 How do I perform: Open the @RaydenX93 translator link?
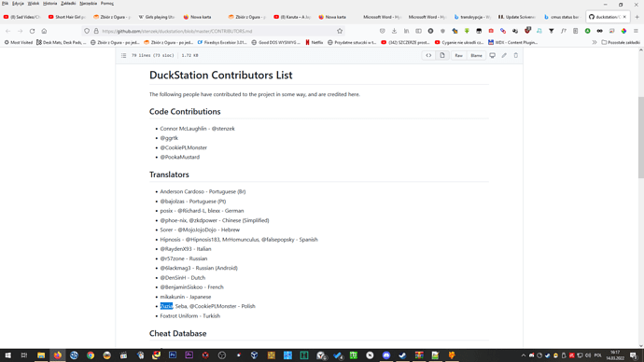[x=175, y=249]
